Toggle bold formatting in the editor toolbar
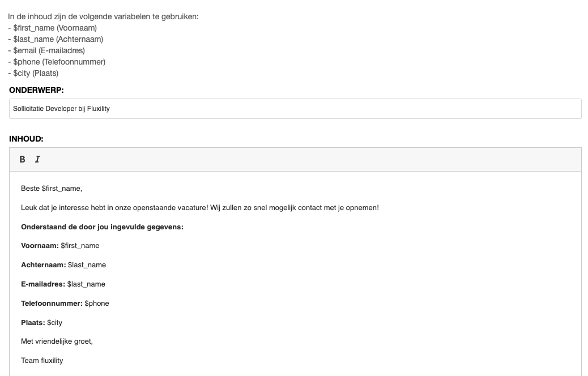The width and height of the screenshot is (588, 376). click(23, 159)
